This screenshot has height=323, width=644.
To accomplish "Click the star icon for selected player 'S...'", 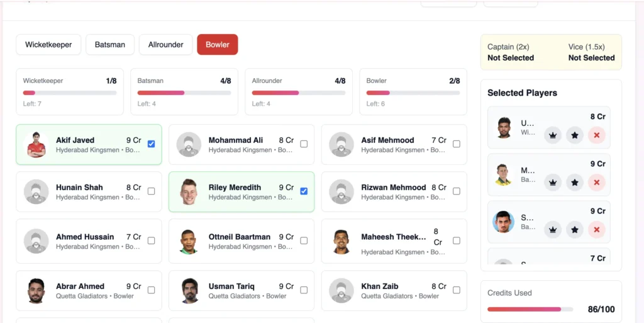I will (x=575, y=230).
